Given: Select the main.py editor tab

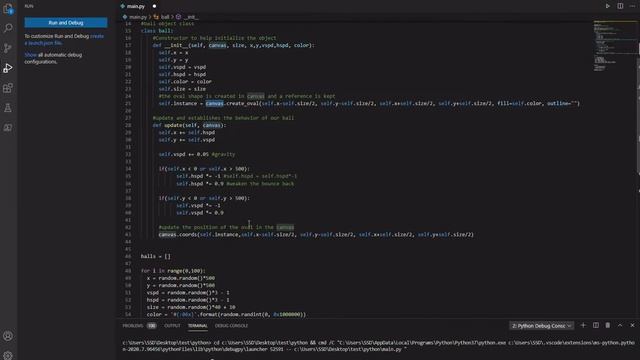Looking at the screenshot, I should coord(136,6).
